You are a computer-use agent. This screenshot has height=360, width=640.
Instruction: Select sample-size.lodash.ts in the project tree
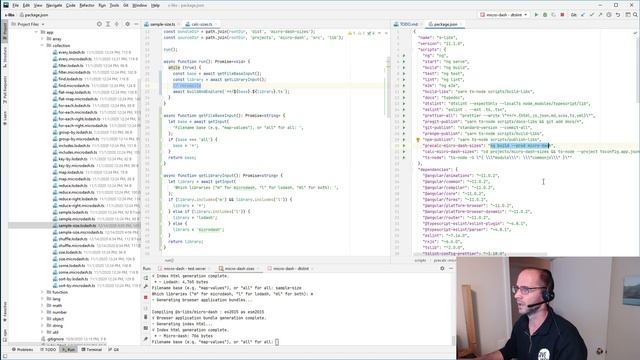(77, 225)
